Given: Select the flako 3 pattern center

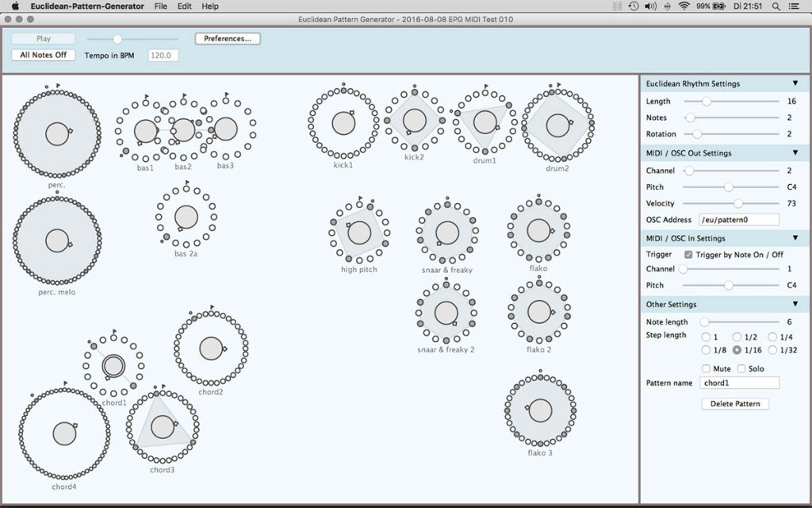Looking at the screenshot, I should [540, 411].
